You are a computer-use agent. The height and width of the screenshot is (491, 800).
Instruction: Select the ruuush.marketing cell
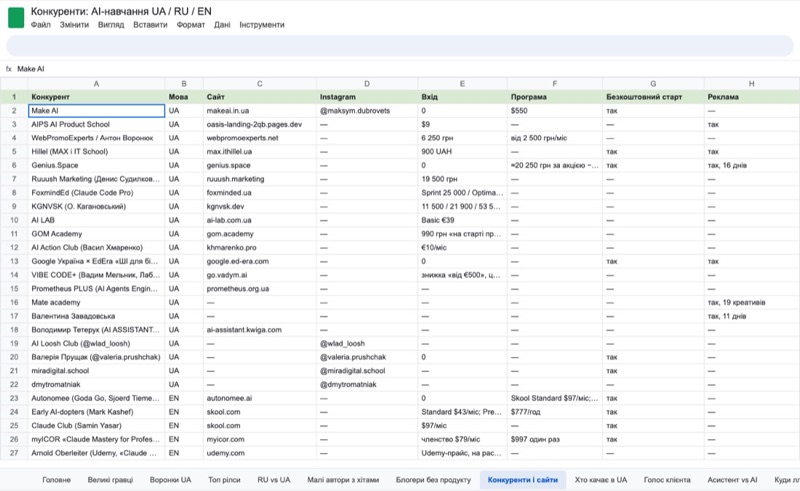click(x=260, y=179)
